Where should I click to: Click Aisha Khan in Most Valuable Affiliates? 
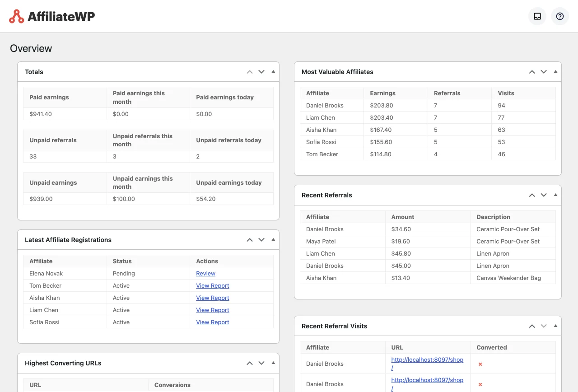tap(321, 130)
